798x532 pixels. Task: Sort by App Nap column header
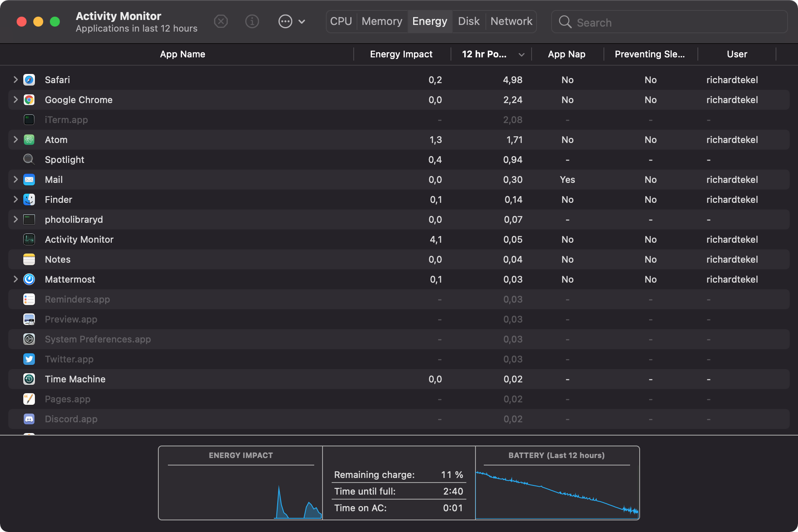coord(567,54)
